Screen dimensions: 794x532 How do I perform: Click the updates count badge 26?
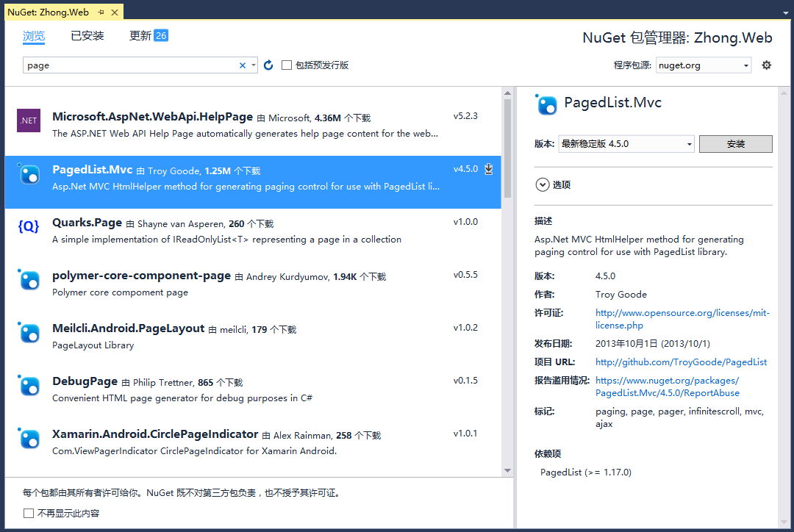click(161, 35)
